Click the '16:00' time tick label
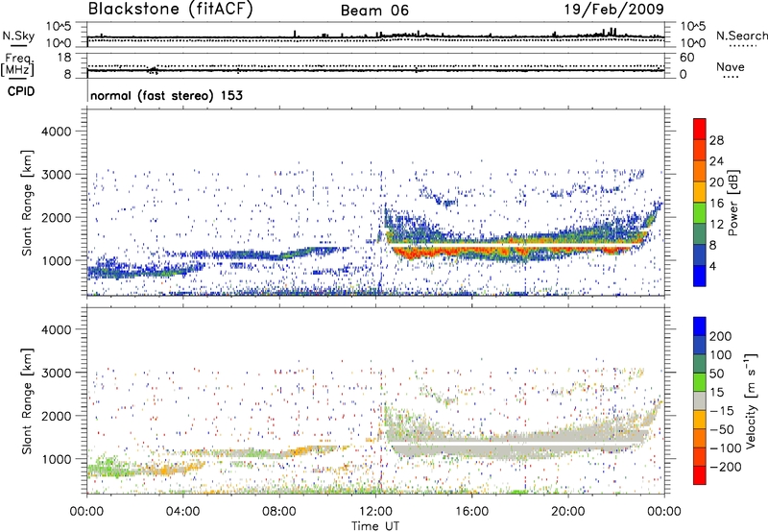 click(471, 512)
